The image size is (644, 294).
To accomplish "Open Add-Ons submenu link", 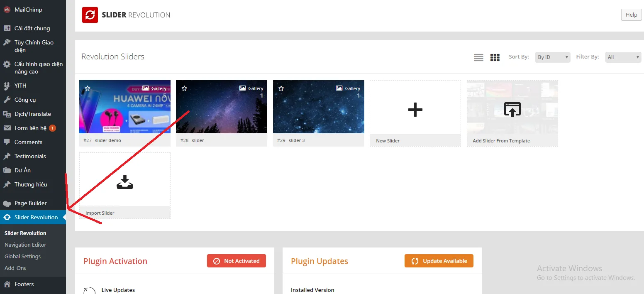I will tap(15, 268).
